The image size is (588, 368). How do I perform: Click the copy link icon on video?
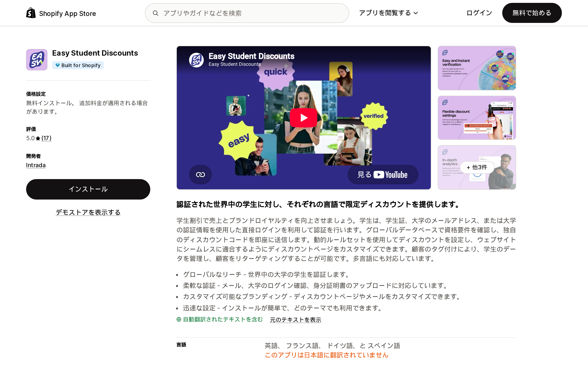click(200, 175)
